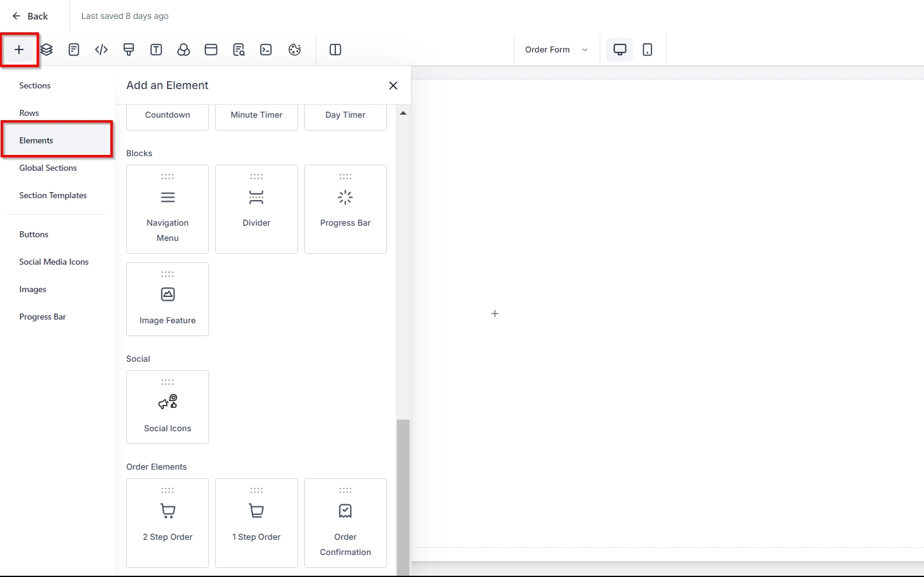The height and width of the screenshot is (577, 924).
Task: Open the custom code brackets icon
Action: (101, 50)
